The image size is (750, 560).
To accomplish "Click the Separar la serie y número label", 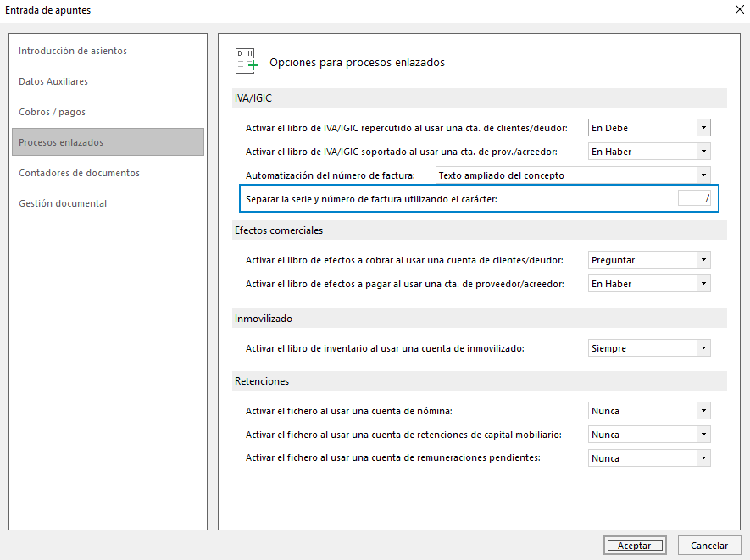I will click(371, 199).
